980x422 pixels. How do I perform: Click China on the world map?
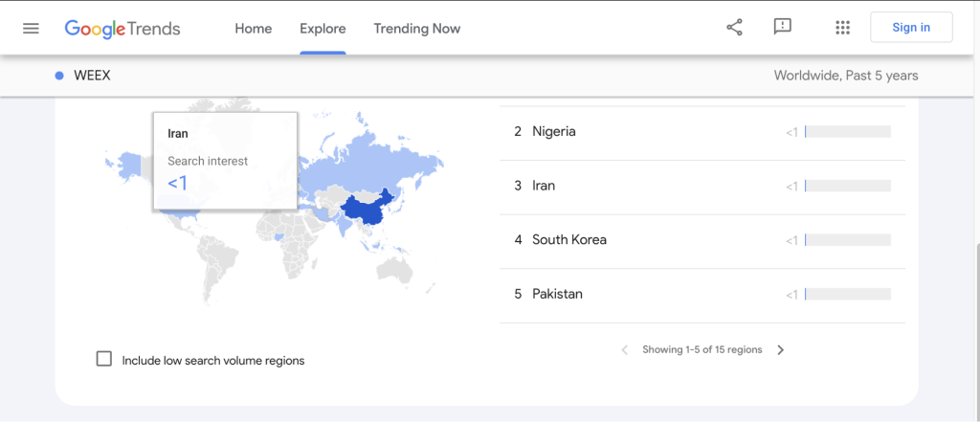point(366,209)
